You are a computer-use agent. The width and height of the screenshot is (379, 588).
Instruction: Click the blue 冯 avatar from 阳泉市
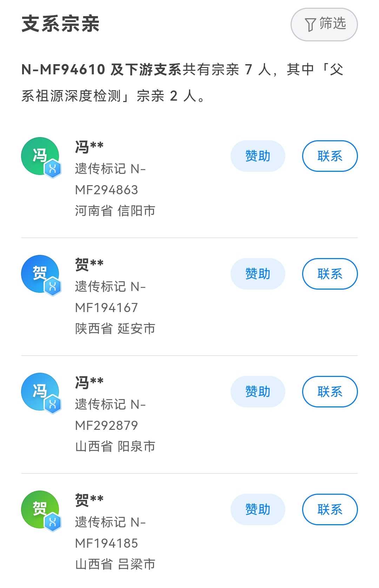click(39, 391)
